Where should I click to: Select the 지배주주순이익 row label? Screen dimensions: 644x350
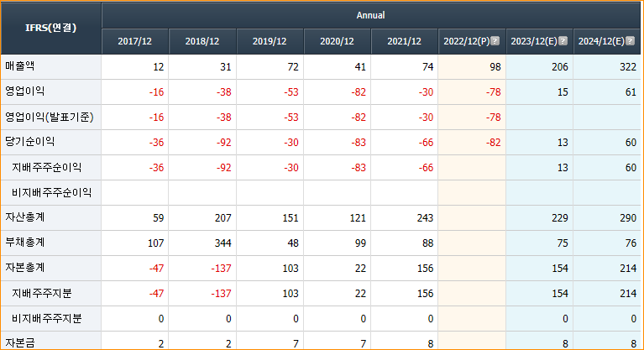(46, 167)
